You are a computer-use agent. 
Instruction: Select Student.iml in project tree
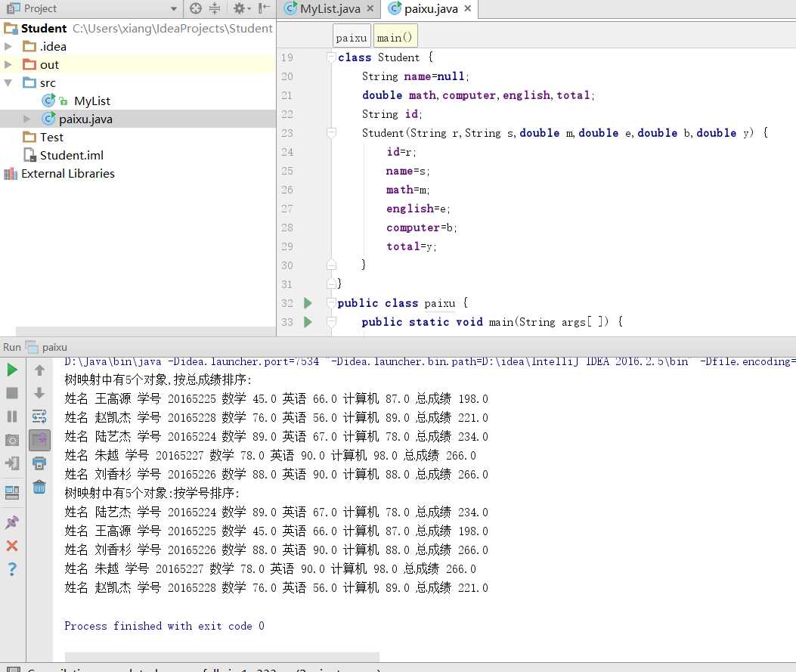click(71, 156)
